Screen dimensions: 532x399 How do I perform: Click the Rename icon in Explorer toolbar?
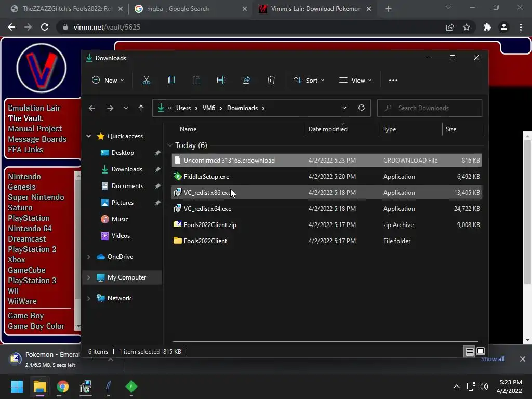click(x=221, y=81)
